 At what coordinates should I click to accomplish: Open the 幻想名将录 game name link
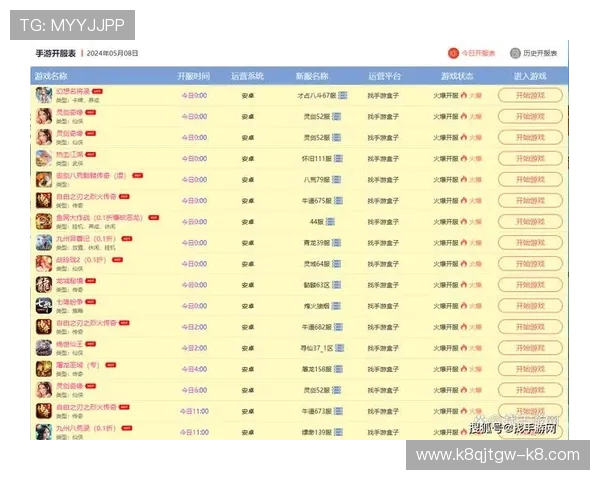pyautogui.click(x=73, y=91)
